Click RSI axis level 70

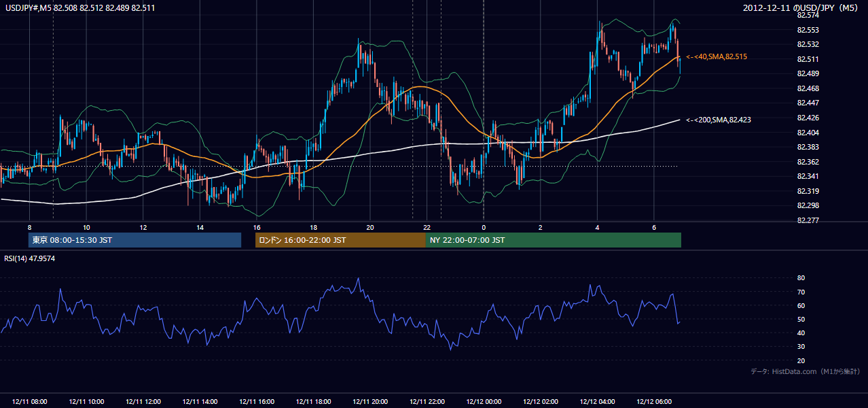point(801,292)
